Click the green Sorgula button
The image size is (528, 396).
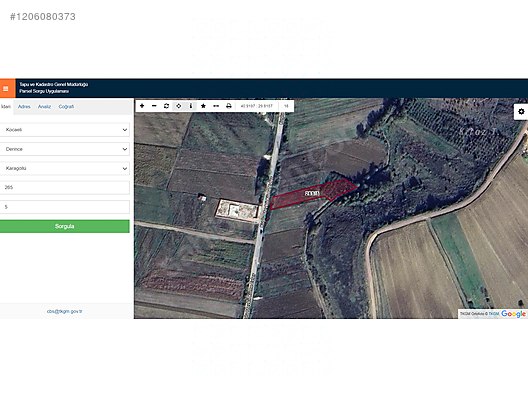[x=64, y=226]
